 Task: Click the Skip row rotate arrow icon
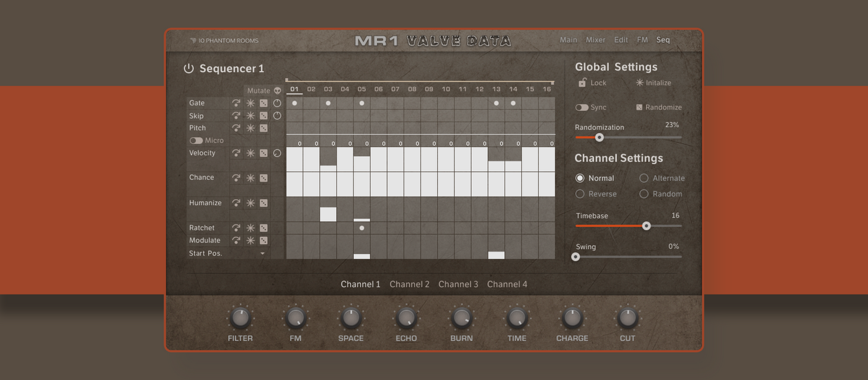click(x=236, y=116)
